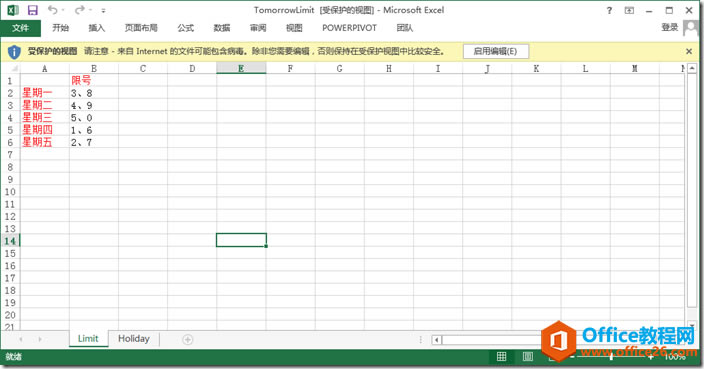This screenshot has height=369, width=704.
Task: Click cell containing 星期三
Action: click(44, 118)
